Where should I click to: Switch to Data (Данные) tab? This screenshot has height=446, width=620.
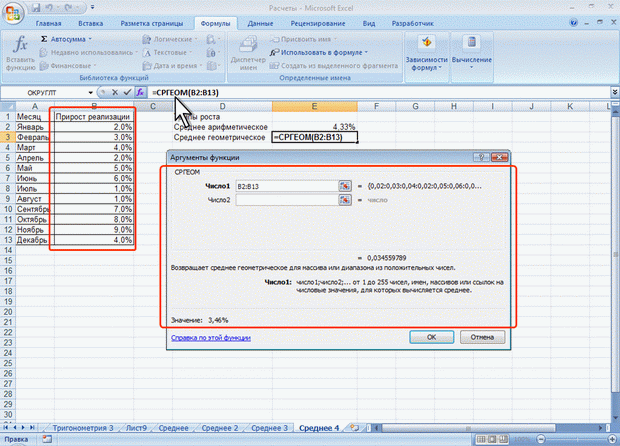pyautogui.click(x=260, y=24)
